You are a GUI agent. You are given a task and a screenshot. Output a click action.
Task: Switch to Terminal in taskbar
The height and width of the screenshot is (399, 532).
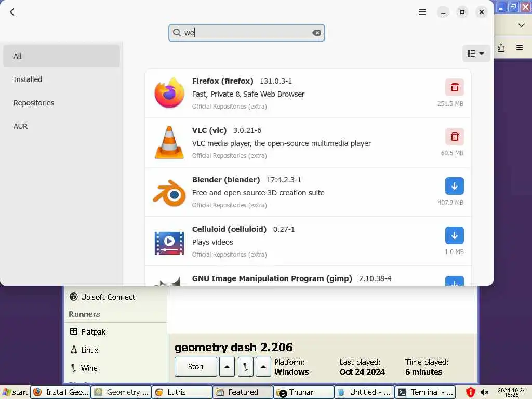coord(425,392)
